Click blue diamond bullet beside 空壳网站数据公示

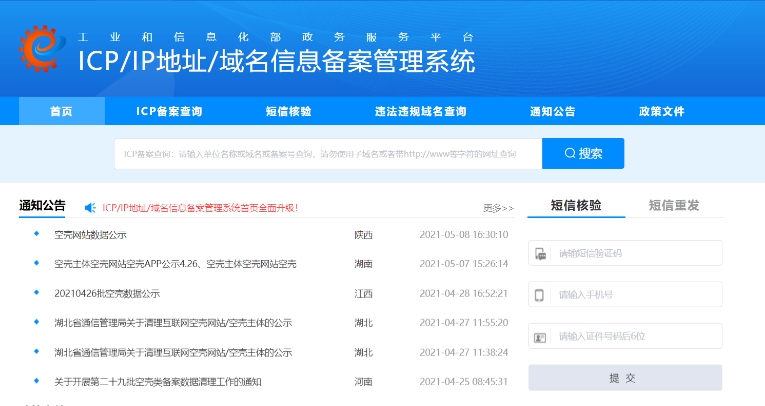pos(37,234)
